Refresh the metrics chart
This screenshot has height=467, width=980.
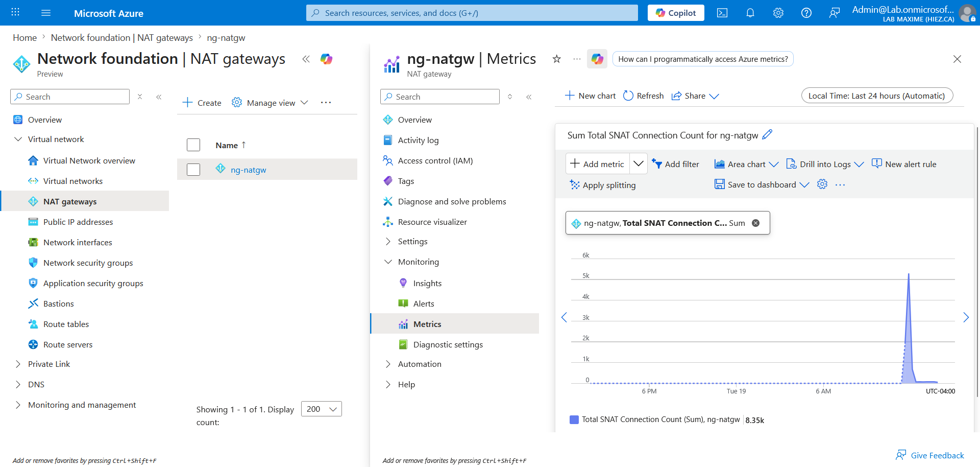644,96
